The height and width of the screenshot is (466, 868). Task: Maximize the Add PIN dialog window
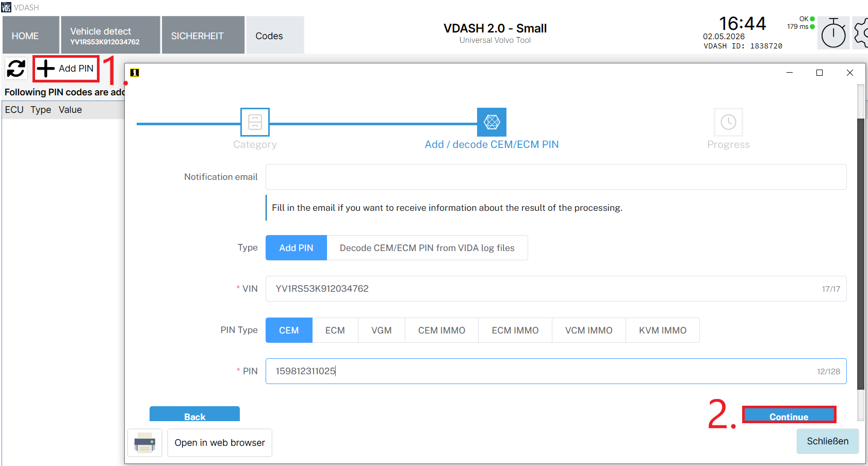(820, 73)
